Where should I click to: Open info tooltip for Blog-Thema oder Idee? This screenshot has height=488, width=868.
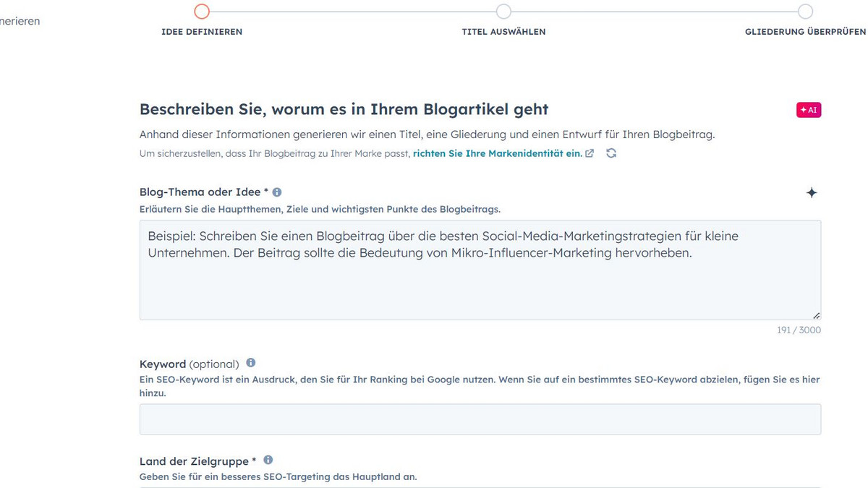(277, 192)
